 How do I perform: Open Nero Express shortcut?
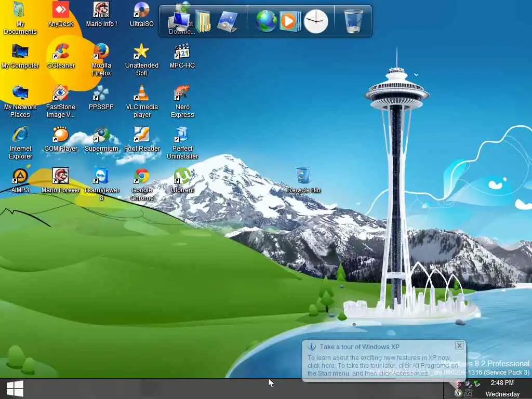point(182,101)
